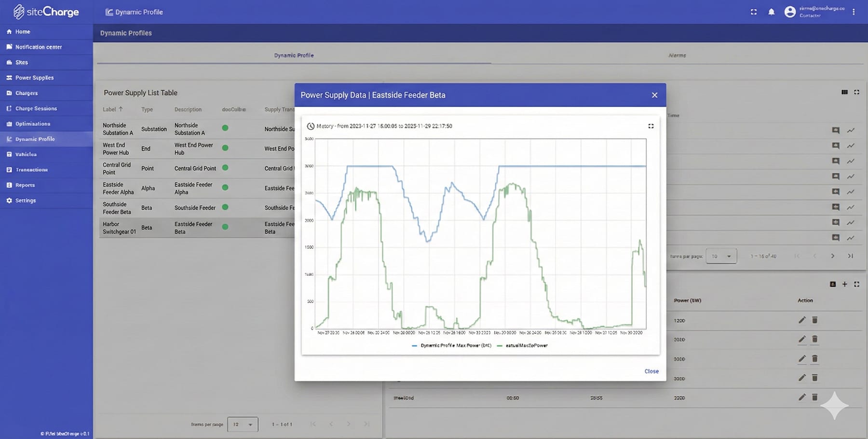This screenshot has width=868, height=439.
Task: Click the notification bell icon
Action: (x=771, y=12)
